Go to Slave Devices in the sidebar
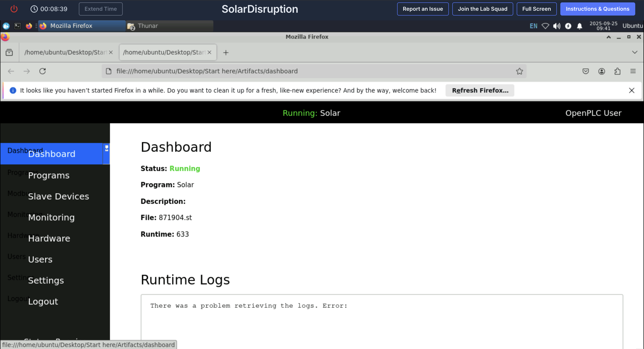644x349 pixels. click(58, 196)
